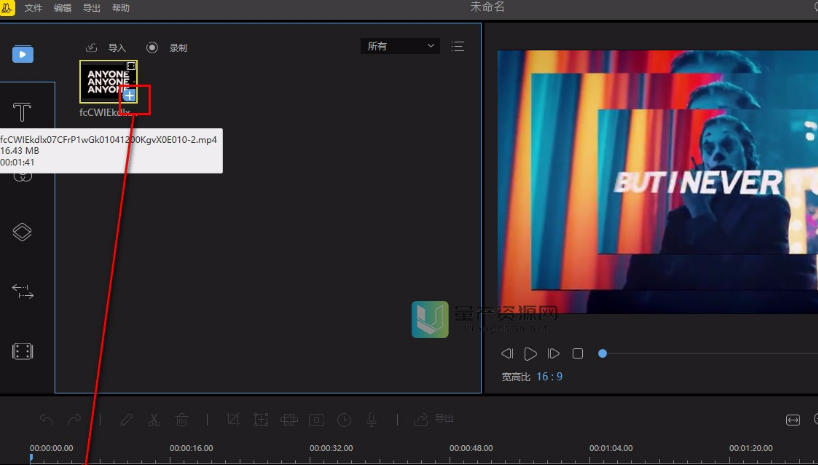This screenshot has width=818, height=465.
Task: Select the ANYONE video clip thumbnail
Action: tap(109, 81)
